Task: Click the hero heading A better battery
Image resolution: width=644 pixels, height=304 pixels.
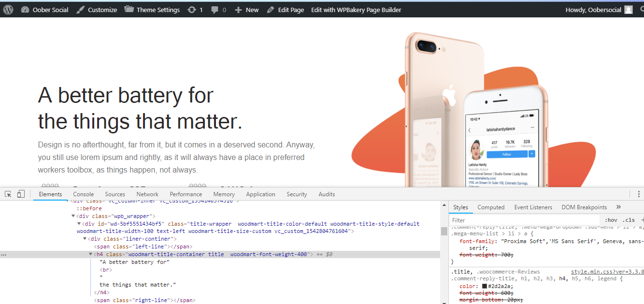Action: (140, 109)
